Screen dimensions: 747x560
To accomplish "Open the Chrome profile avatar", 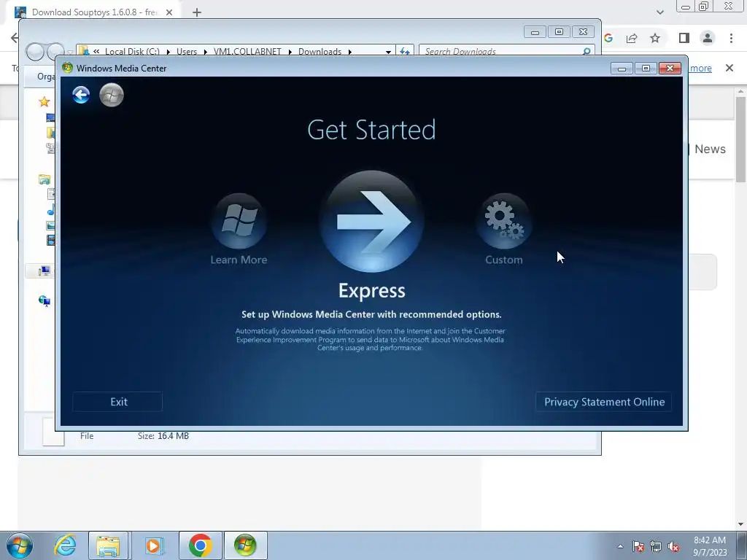I will [x=708, y=38].
